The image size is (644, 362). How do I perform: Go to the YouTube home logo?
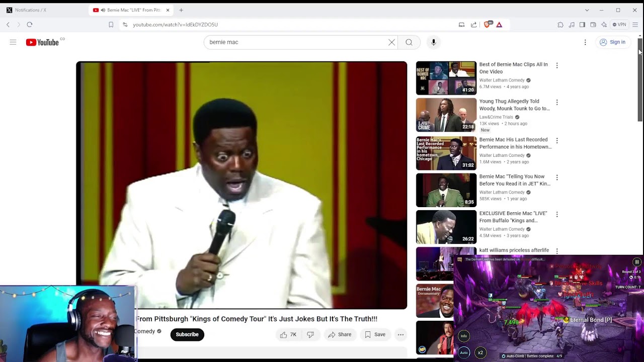pos(42,42)
